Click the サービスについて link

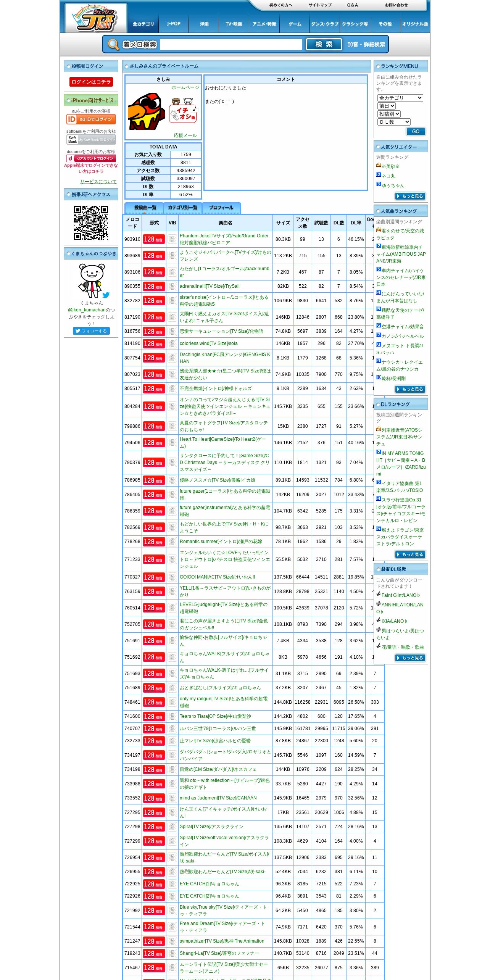pos(98,182)
